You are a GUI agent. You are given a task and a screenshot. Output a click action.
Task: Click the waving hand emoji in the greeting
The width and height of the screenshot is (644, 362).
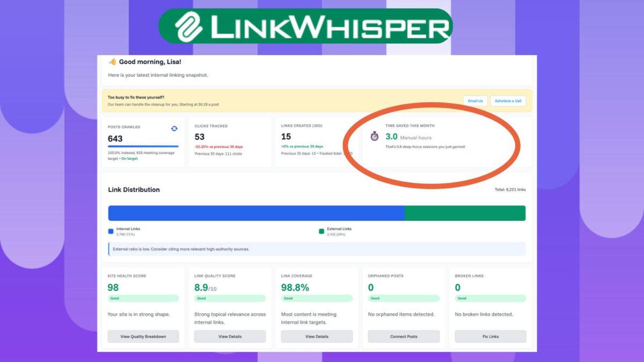tap(112, 62)
